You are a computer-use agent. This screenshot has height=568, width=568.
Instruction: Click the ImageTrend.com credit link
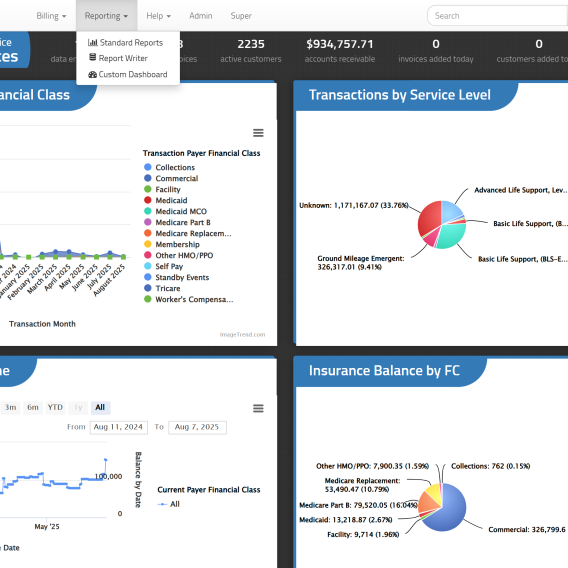point(242,334)
